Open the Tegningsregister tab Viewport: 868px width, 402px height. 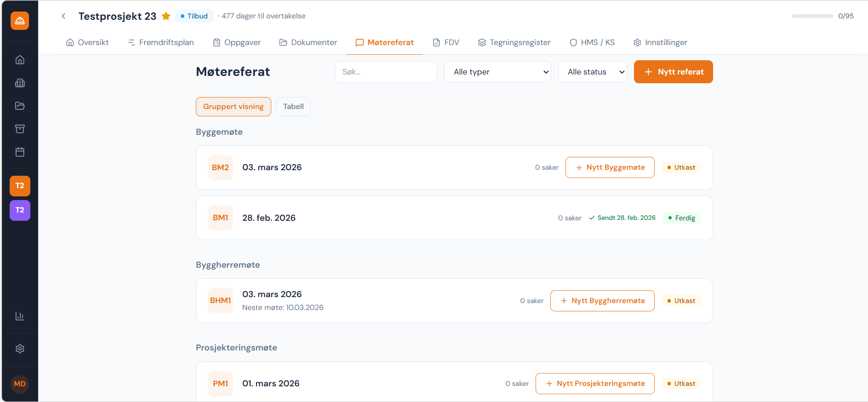(x=514, y=42)
